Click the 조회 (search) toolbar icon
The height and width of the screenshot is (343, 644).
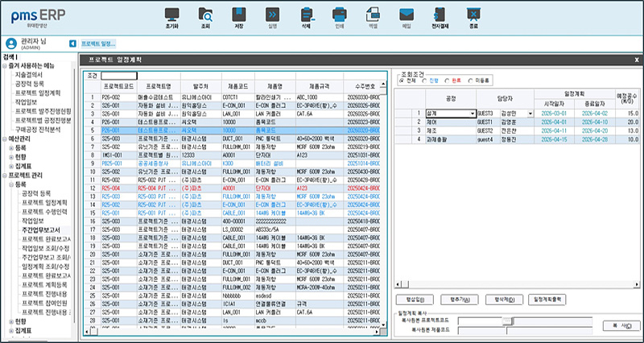pyautogui.click(x=205, y=15)
